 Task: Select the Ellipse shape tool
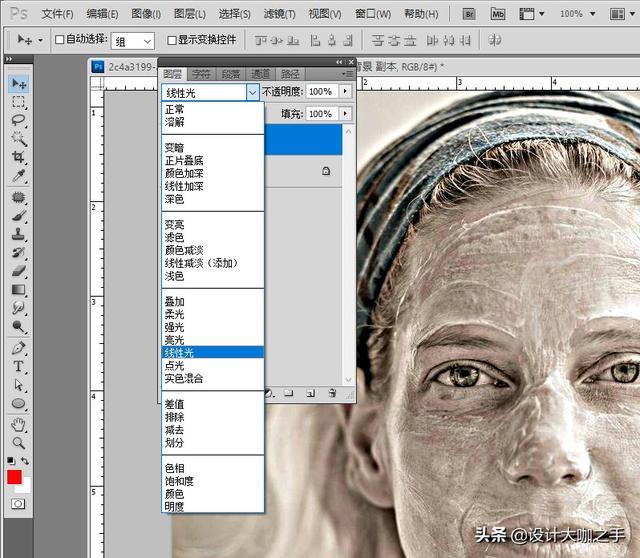coord(19,403)
